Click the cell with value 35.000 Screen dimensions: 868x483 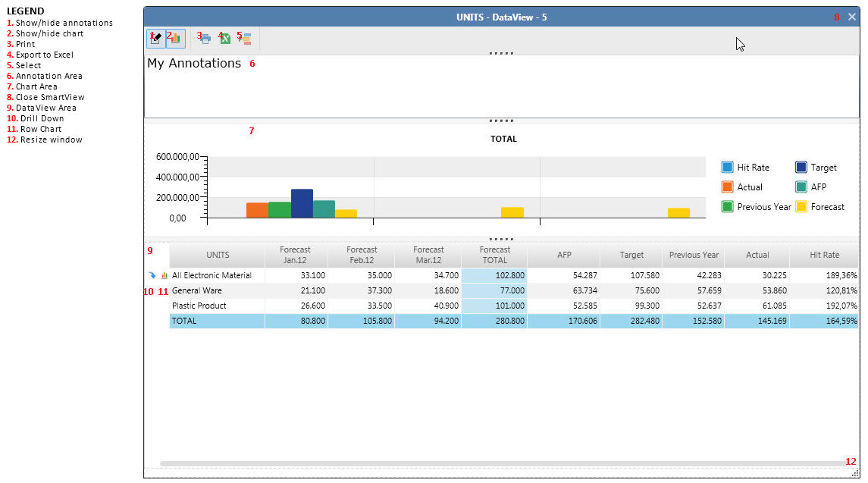[362, 275]
